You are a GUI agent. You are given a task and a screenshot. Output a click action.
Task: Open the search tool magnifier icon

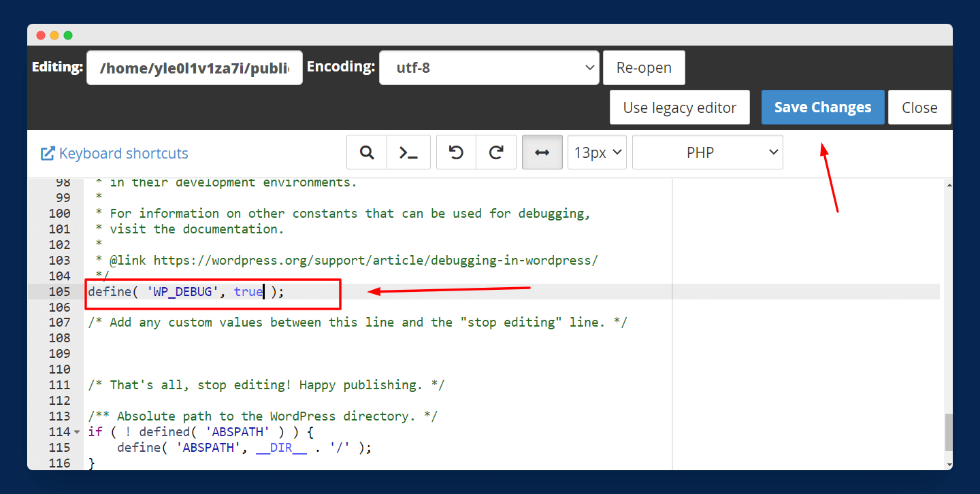pos(367,152)
